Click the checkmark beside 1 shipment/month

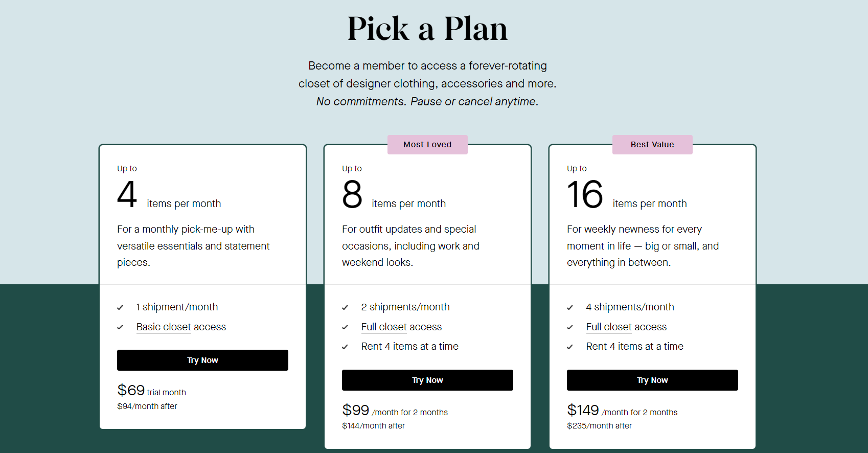[120, 308]
